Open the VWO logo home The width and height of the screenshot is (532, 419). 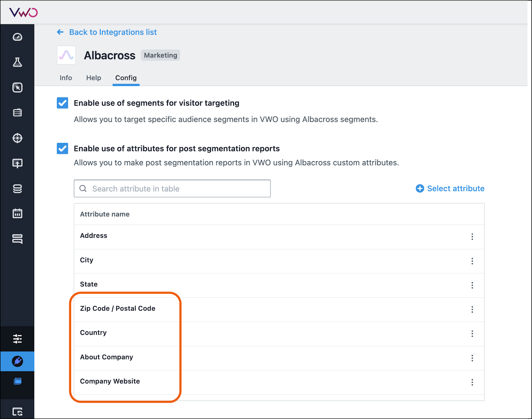23,13
